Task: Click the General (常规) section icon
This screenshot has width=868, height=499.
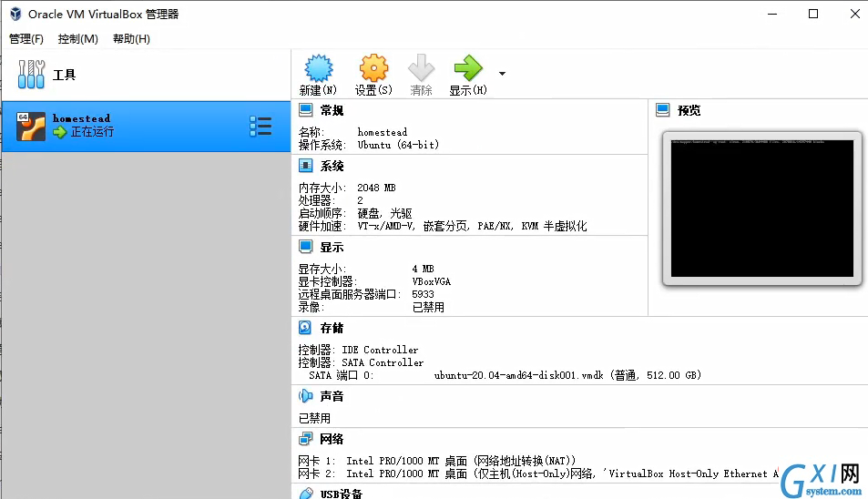Action: coord(305,110)
